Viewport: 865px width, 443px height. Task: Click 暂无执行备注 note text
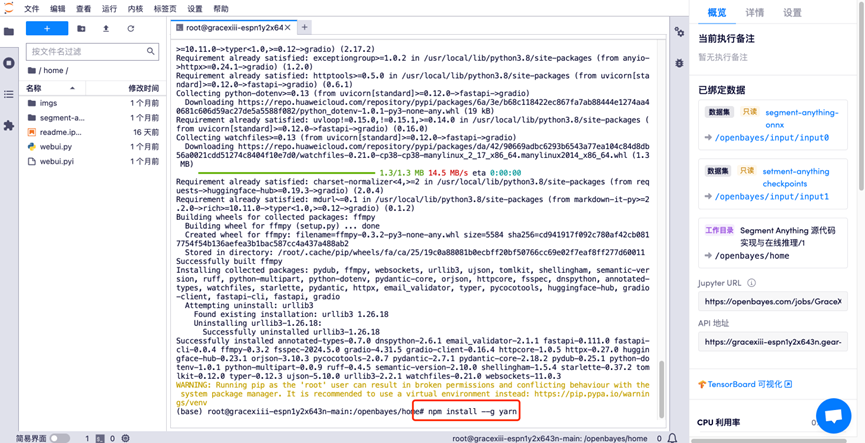(x=723, y=57)
